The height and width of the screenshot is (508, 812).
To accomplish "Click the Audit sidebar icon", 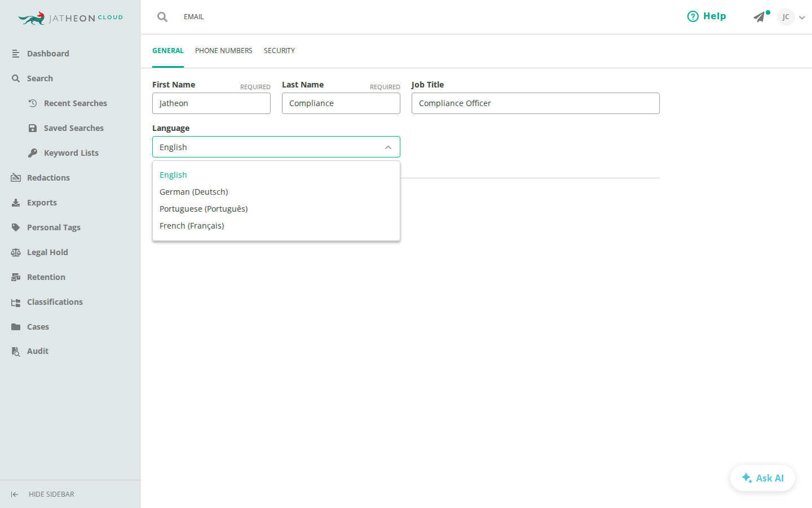I will [16, 352].
